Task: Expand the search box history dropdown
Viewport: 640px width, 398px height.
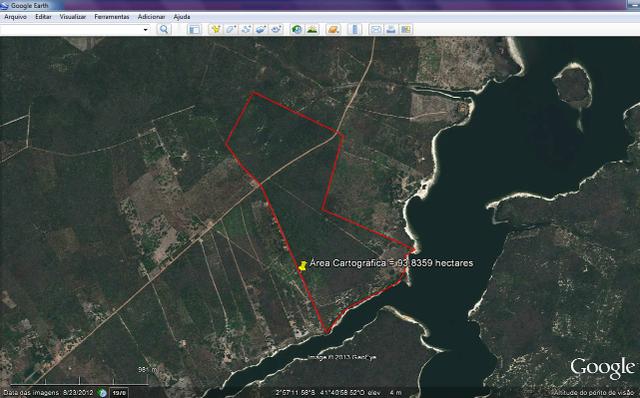Action: coord(145,29)
